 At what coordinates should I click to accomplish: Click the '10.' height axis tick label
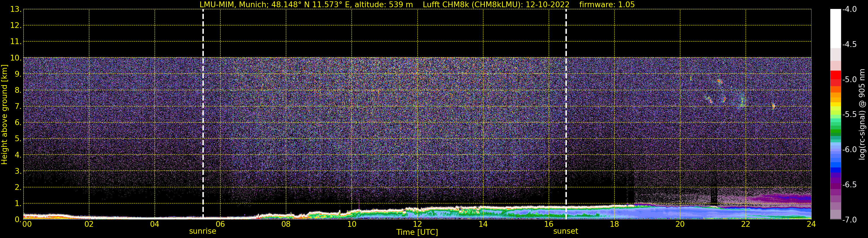pyautogui.click(x=16, y=58)
